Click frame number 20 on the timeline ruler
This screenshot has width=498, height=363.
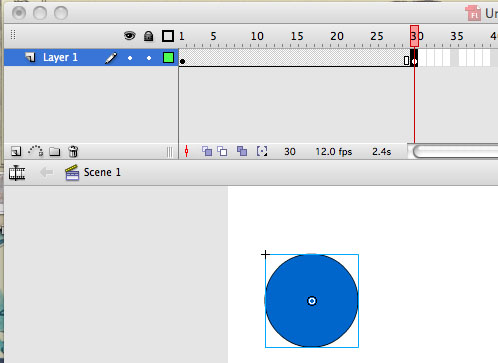(337, 36)
